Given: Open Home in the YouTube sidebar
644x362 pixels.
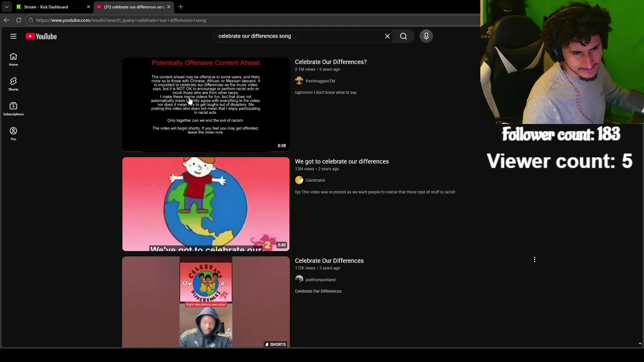Looking at the screenshot, I should pos(14,59).
